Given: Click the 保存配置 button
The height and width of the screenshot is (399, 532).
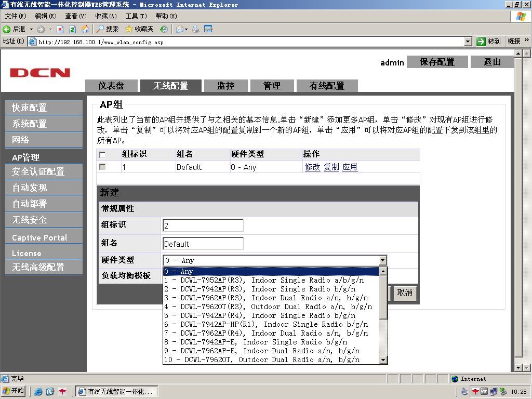Looking at the screenshot, I should pos(437,62).
